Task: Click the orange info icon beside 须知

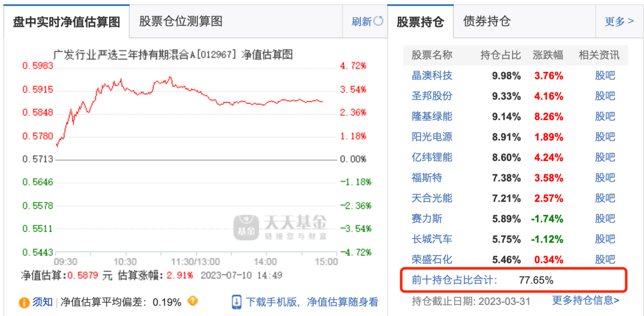Action: (24, 302)
